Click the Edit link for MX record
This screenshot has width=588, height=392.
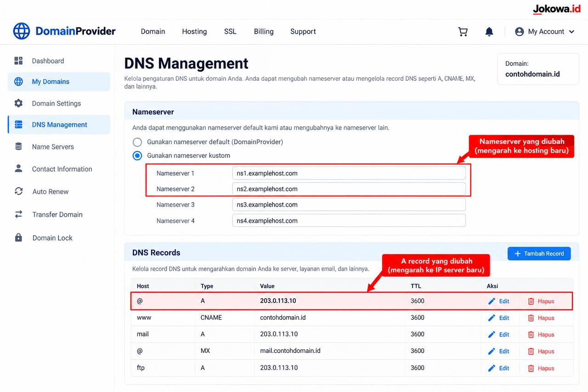coord(498,352)
